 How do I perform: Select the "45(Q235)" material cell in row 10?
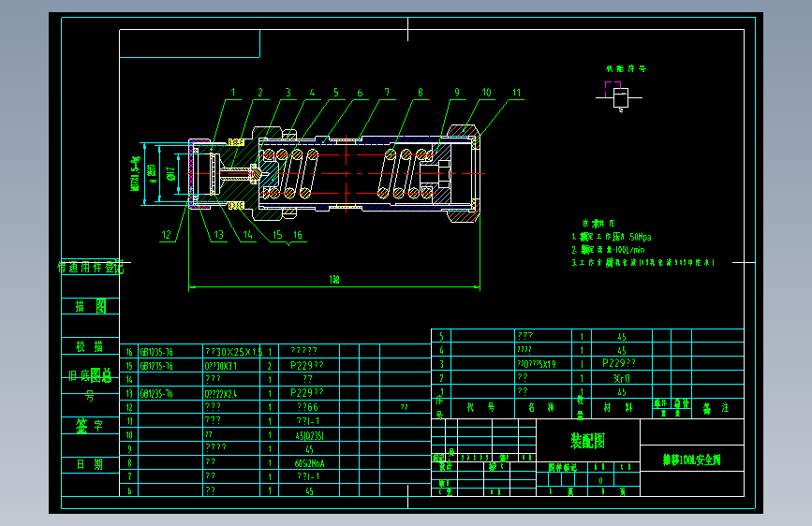click(x=310, y=435)
